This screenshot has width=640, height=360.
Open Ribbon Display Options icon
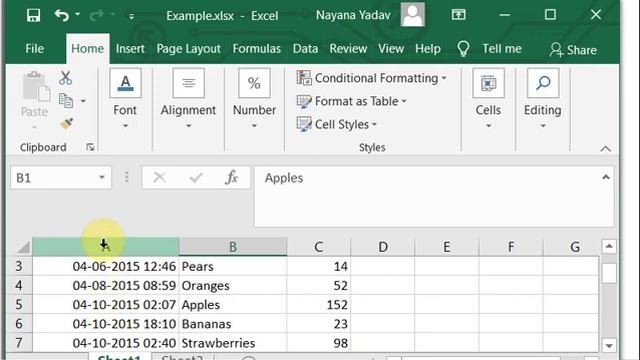click(x=458, y=15)
